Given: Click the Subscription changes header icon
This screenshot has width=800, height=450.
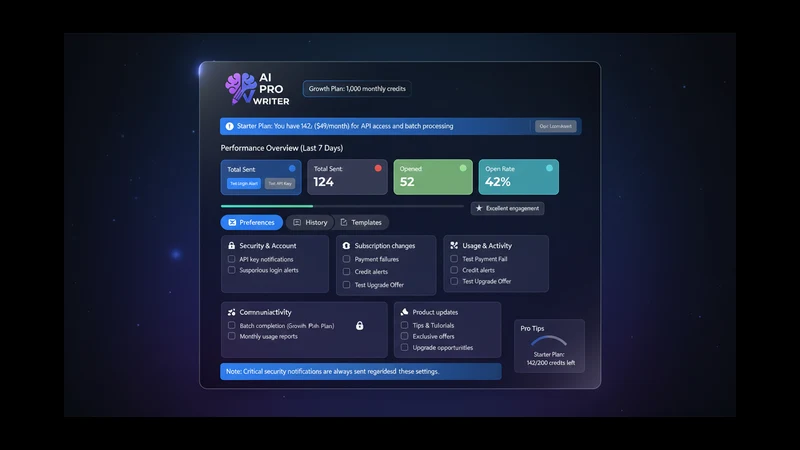Looking at the screenshot, I should [346, 245].
